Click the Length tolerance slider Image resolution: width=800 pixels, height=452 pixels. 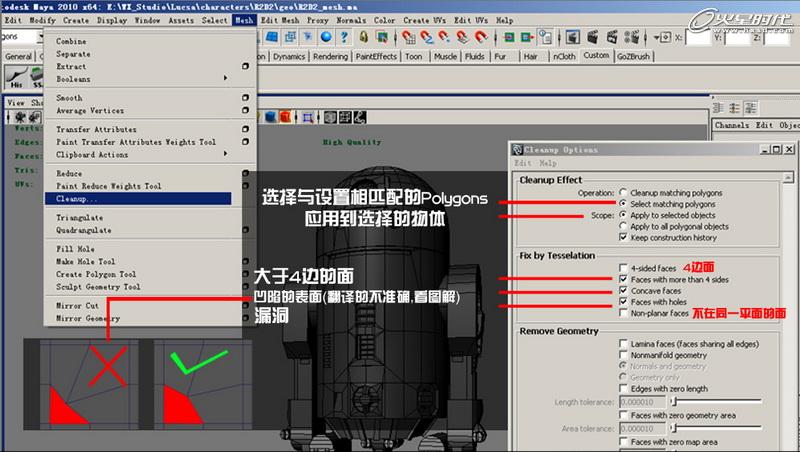click(716, 401)
